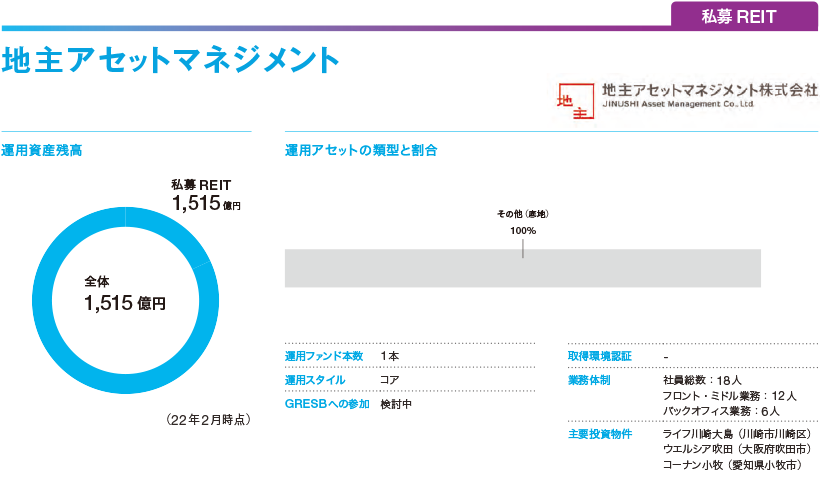Select the title 地主アセットマネジメント
The height and width of the screenshot is (495, 820).
(171, 60)
